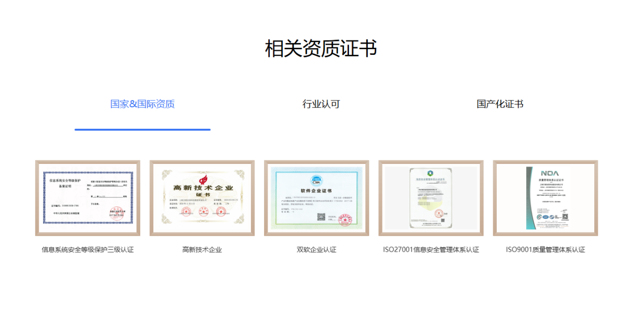Click the blue underline below the active tab
The image size is (644, 310).
[x=142, y=129]
